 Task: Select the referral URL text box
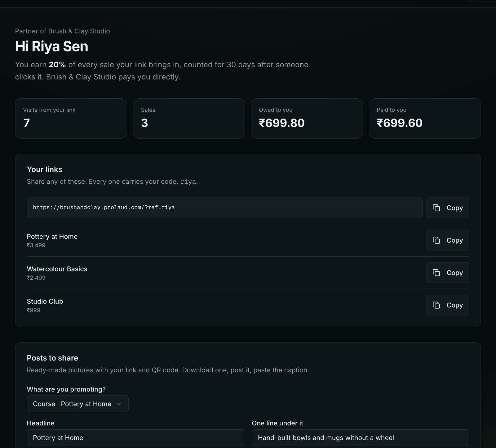(224, 208)
